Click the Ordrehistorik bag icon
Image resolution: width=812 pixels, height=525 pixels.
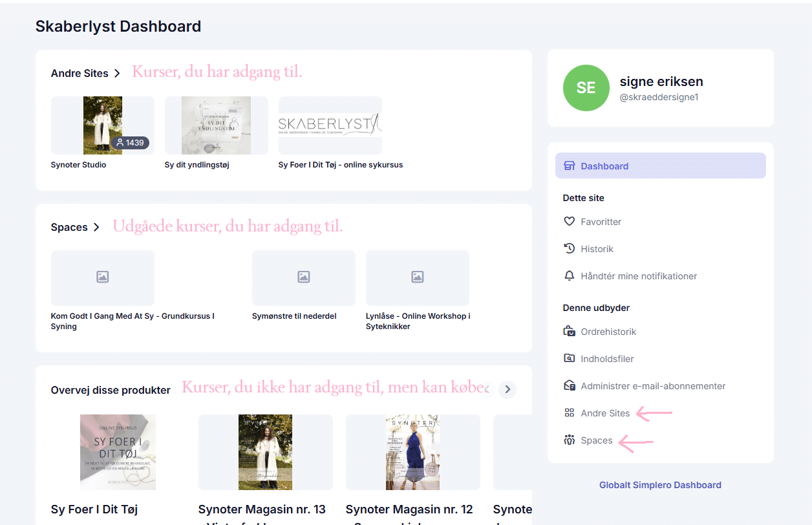tap(570, 332)
